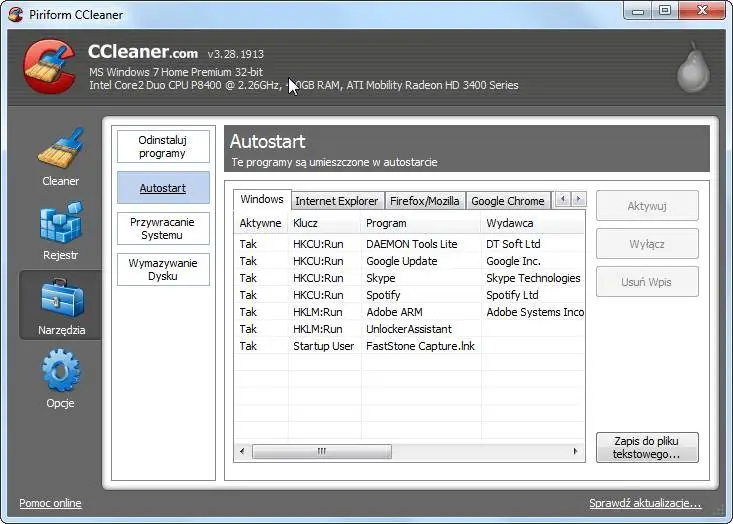Switch to the Internet Explorer tab
This screenshot has width=733, height=524.
point(336,201)
